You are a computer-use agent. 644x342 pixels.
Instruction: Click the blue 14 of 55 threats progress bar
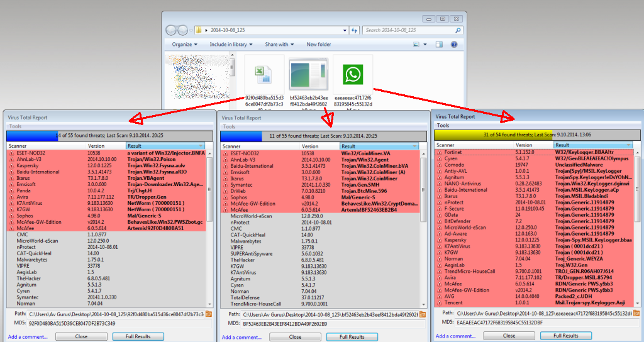tap(109, 136)
